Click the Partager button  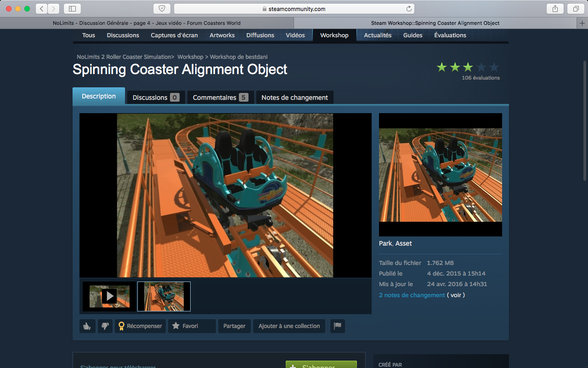click(x=234, y=326)
